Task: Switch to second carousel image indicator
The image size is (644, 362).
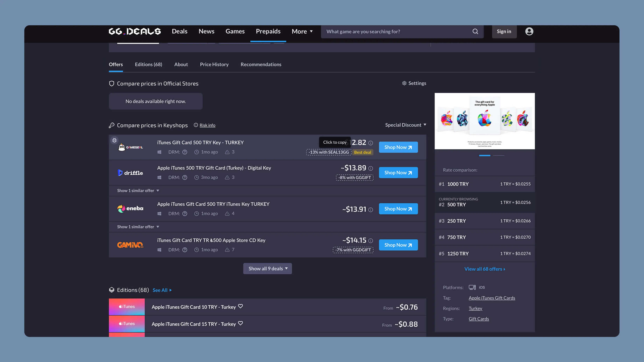Action: pos(499,155)
